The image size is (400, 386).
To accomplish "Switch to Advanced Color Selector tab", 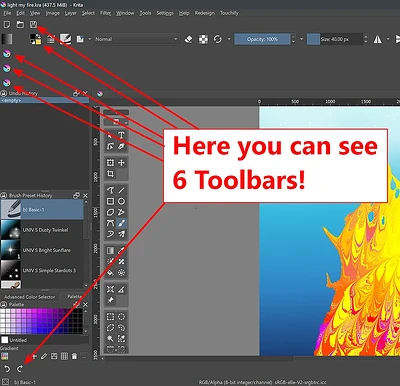I will click(30, 297).
